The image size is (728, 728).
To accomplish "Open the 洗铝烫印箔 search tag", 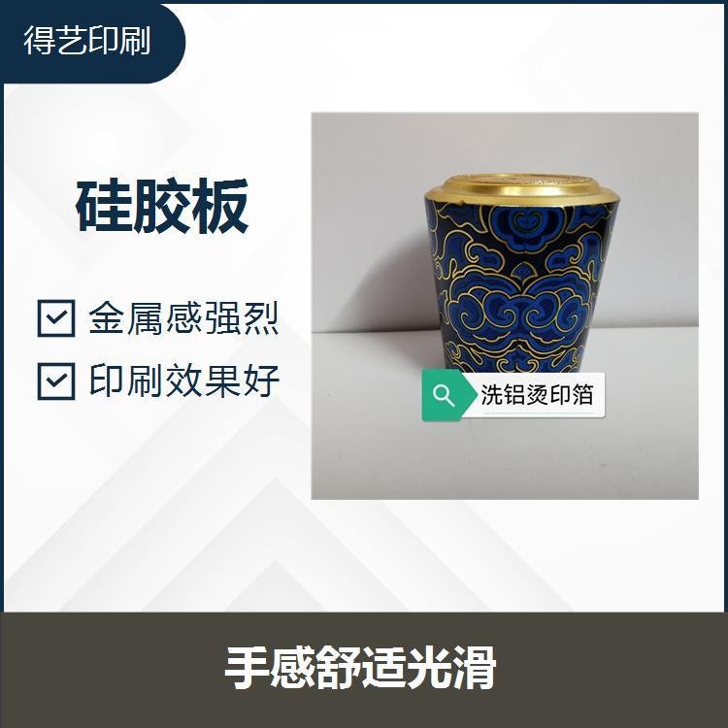I will coord(513,396).
